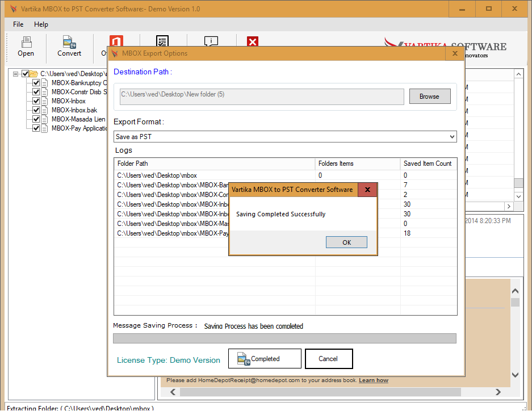The width and height of the screenshot is (532, 419).
Task: Click the preview pane scroll right arrow
Action: coord(498,392)
